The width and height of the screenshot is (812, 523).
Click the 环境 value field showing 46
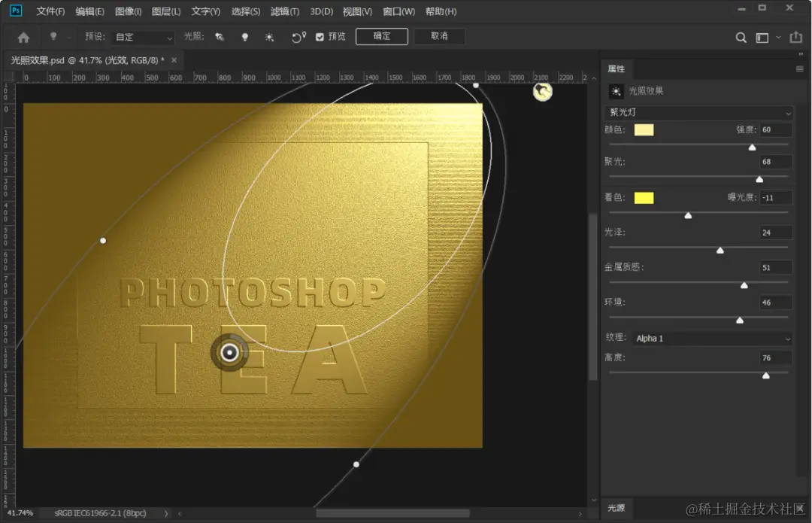point(775,303)
